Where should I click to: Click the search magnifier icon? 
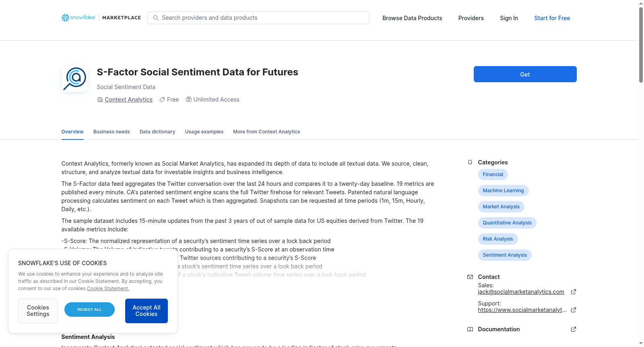[x=156, y=18]
